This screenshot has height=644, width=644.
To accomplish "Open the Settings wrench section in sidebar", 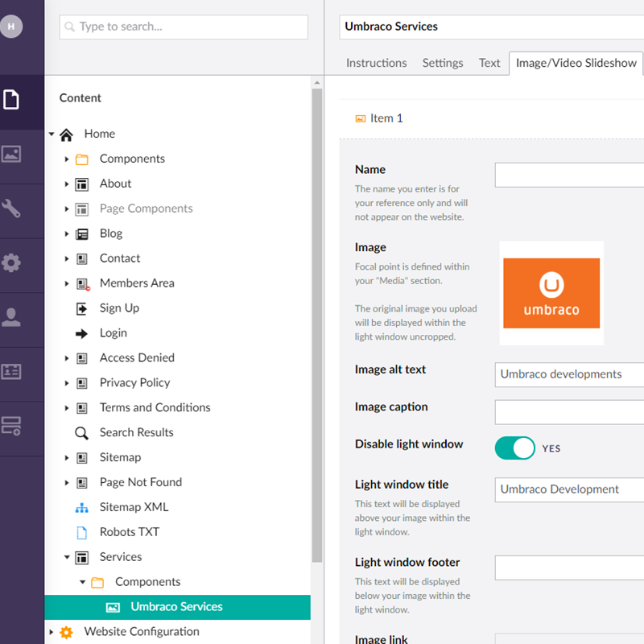I will (x=11, y=208).
